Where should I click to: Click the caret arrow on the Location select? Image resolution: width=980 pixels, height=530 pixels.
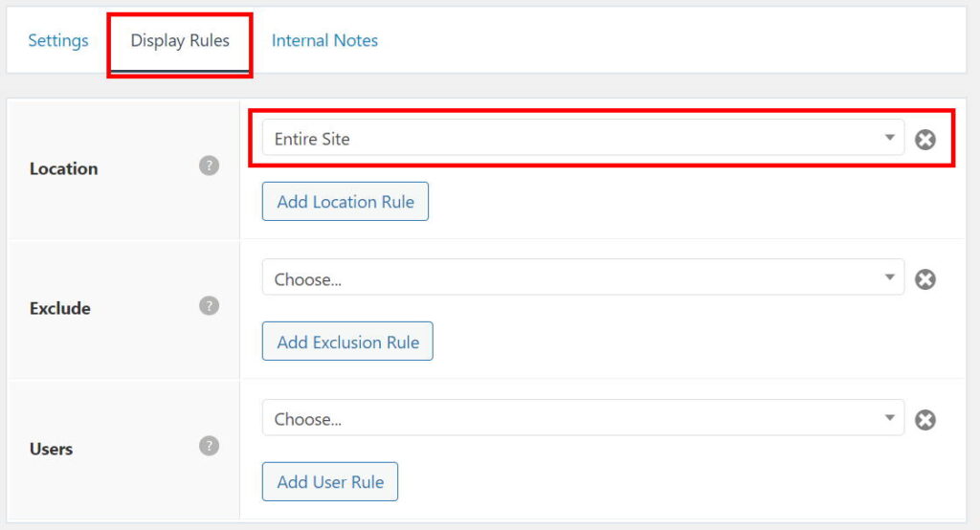tap(890, 138)
